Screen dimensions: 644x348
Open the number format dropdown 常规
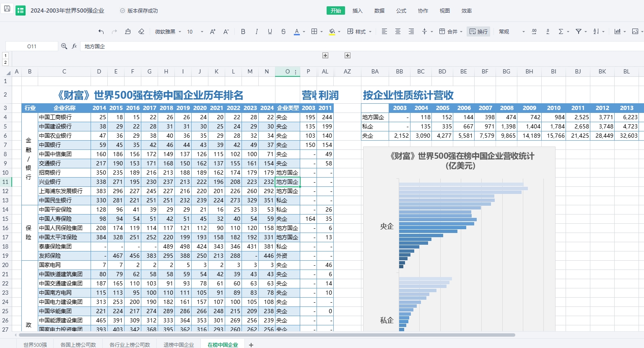(x=512, y=31)
